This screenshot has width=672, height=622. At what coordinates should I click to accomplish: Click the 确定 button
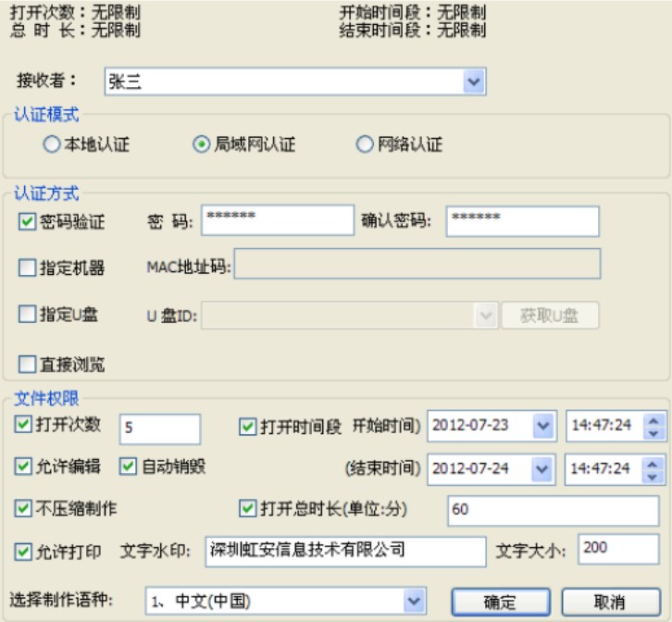(500, 602)
